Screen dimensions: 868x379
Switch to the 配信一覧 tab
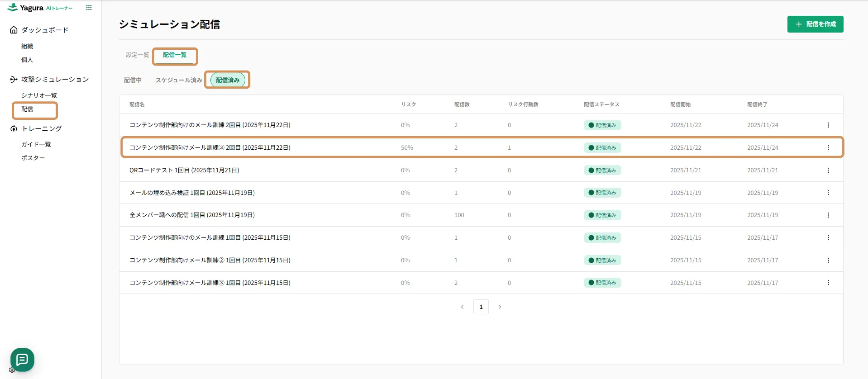click(x=175, y=55)
